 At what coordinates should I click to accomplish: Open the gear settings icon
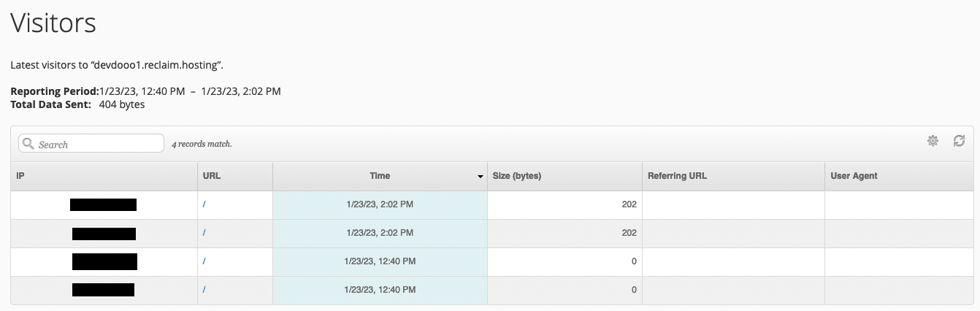[933, 141]
